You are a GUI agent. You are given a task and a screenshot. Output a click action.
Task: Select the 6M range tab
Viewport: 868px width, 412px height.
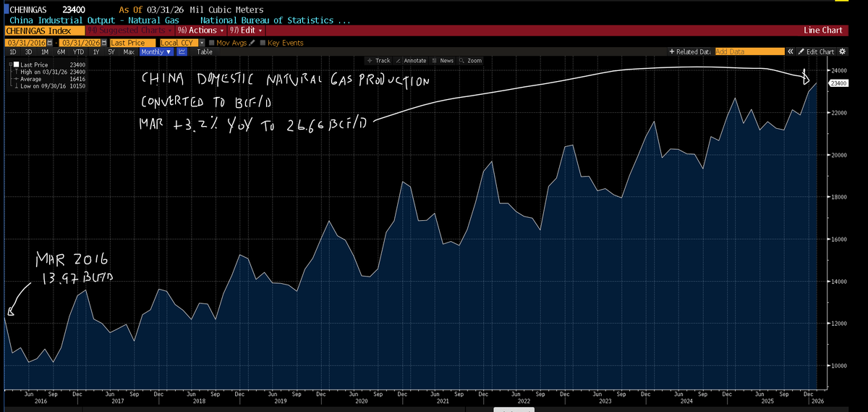61,52
